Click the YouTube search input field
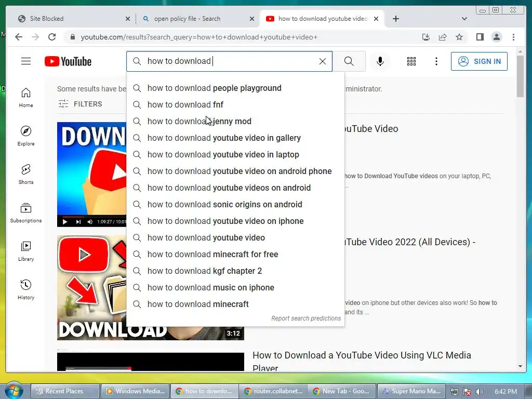The image size is (532, 399). click(229, 61)
